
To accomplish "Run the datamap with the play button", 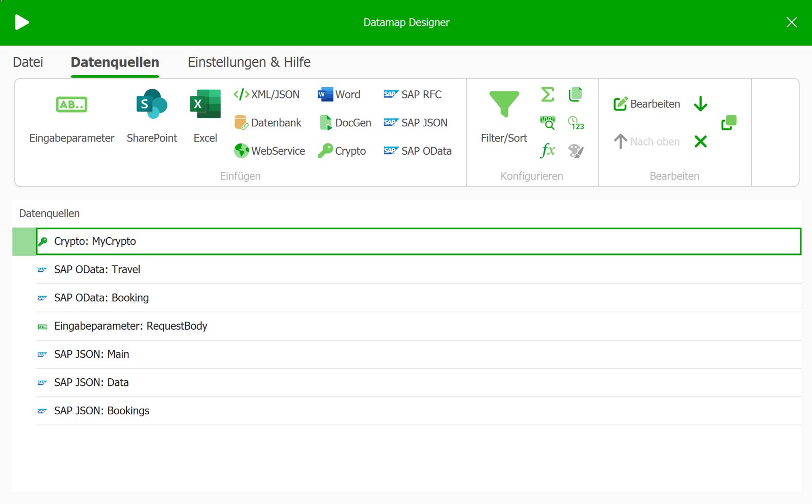I will click(22, 22).
